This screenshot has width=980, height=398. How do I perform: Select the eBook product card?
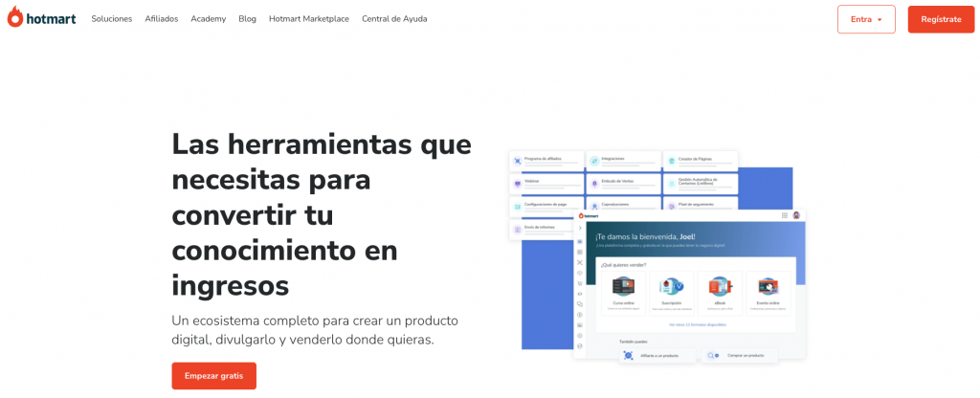point(720,294)
